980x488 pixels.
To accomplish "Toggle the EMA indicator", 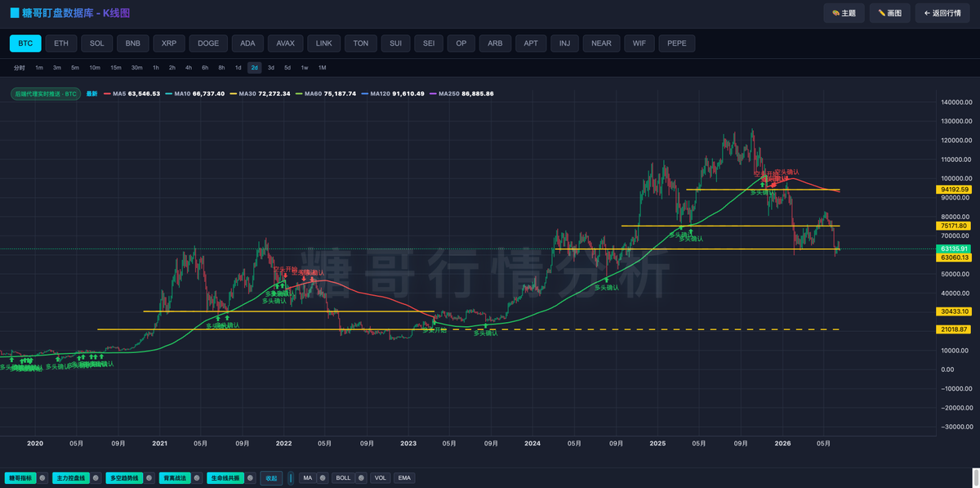I will pyautogui.click(x=404, y=478).
